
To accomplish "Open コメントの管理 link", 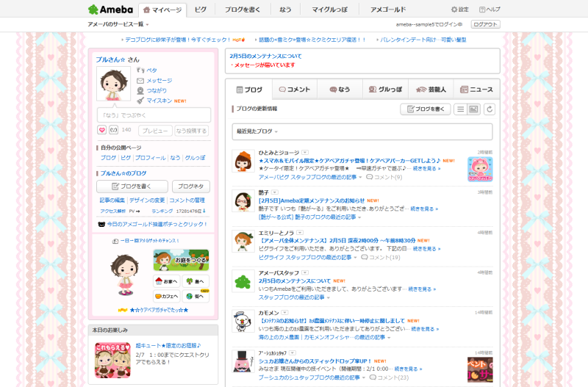I will click(x=187, y=200).
